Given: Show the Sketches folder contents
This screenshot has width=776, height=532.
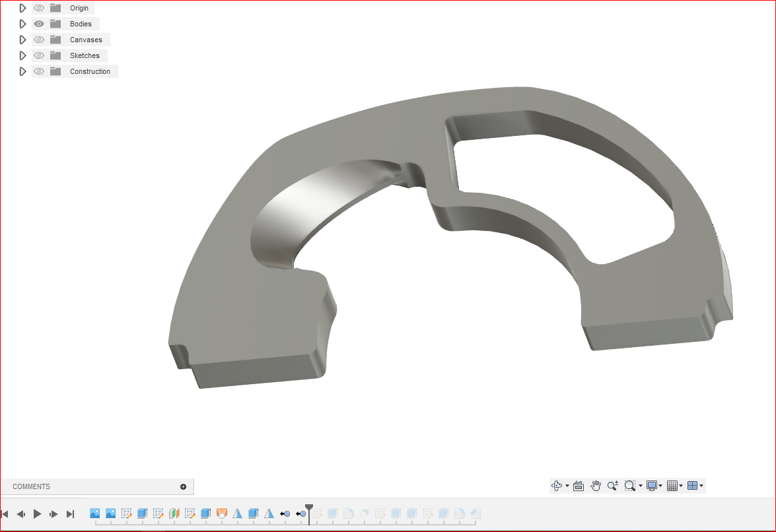Looking at the screenshot, I should point(23,55).
